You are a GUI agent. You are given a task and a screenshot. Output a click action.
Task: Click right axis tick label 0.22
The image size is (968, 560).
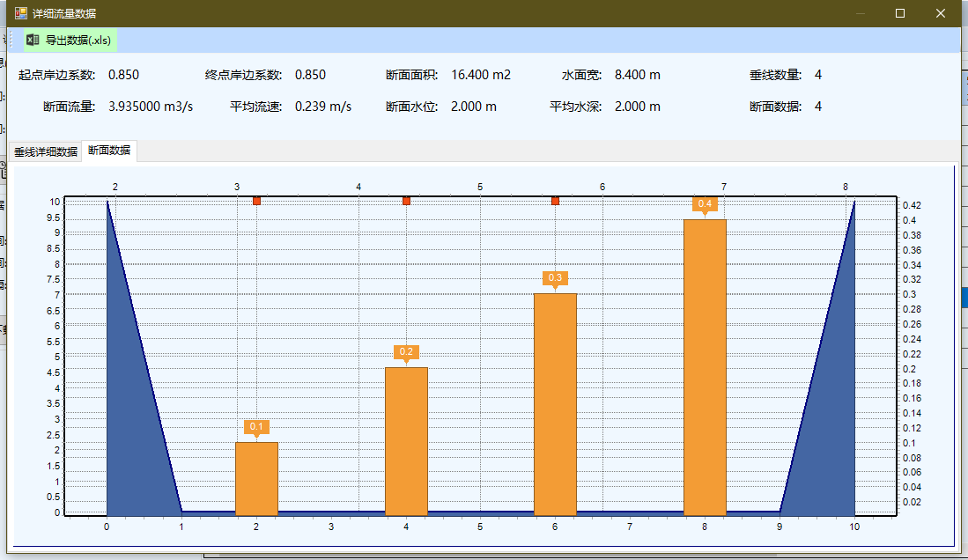[x=912, y=354]
